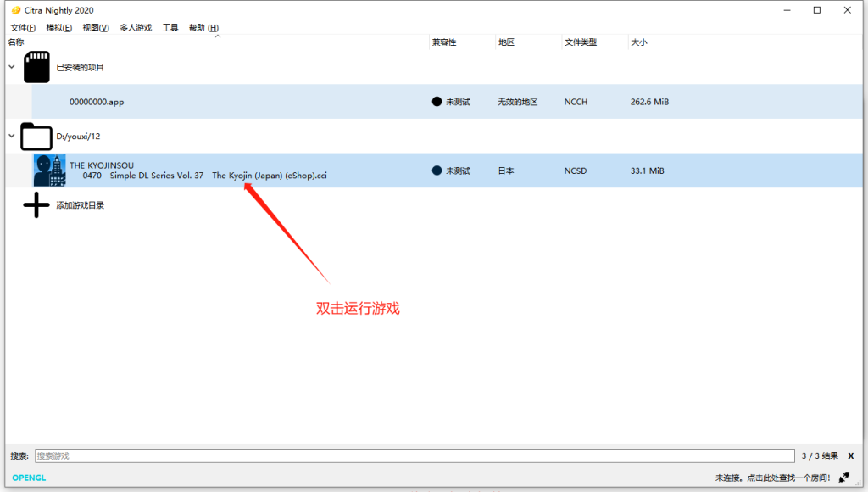The width and height of the screenshot is (868, 492).
Task: Click the plus icon for 添加游戏目录
Action: 36,204
